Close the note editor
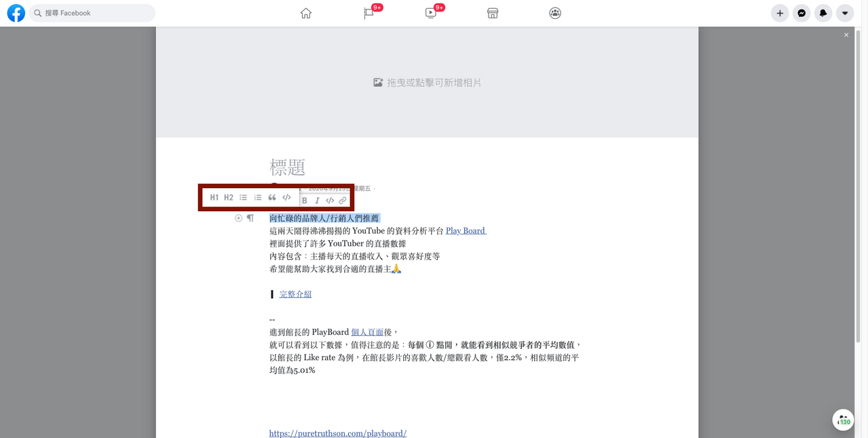 pos(846,35)
